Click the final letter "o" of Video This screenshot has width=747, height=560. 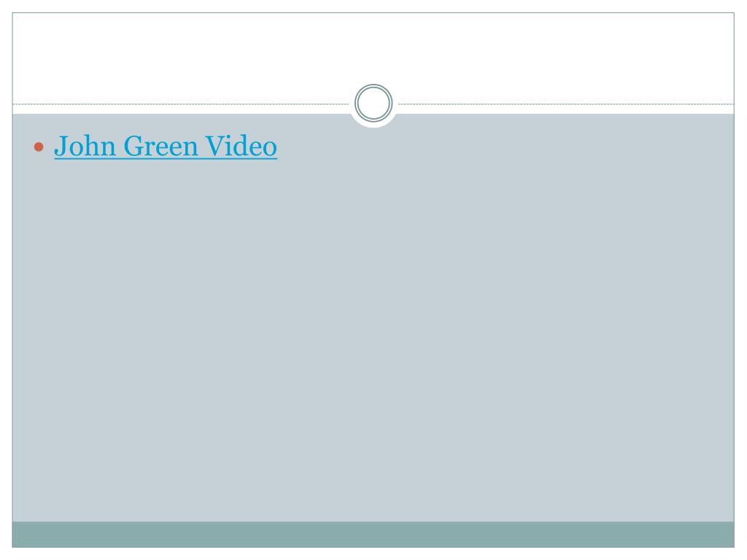[270, 149]
